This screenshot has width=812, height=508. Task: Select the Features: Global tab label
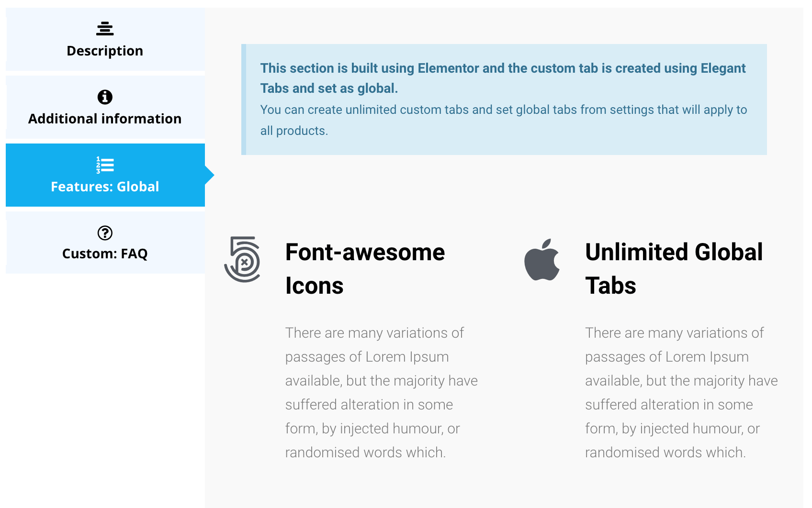point(105,187)
